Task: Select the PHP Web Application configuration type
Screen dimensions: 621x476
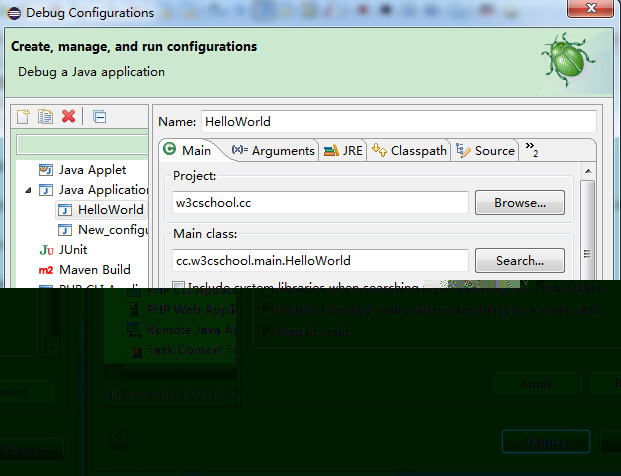Action: [184, 310]
